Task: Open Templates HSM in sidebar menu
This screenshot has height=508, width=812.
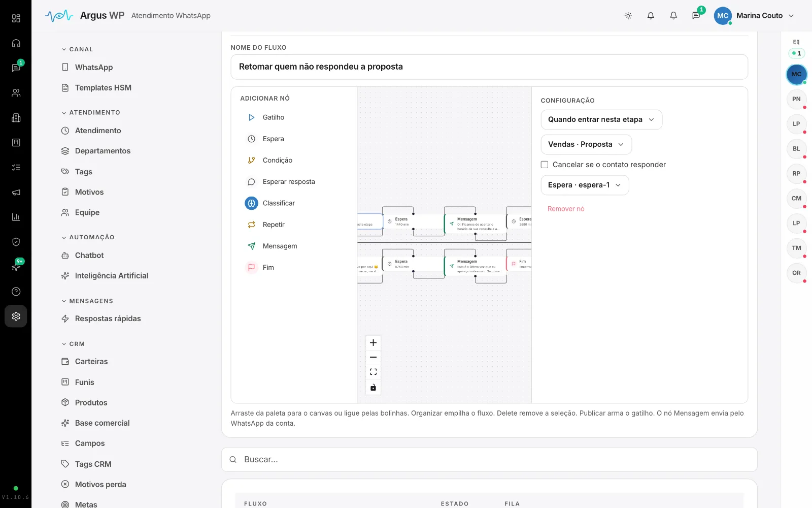Action: tap(103, 88)
